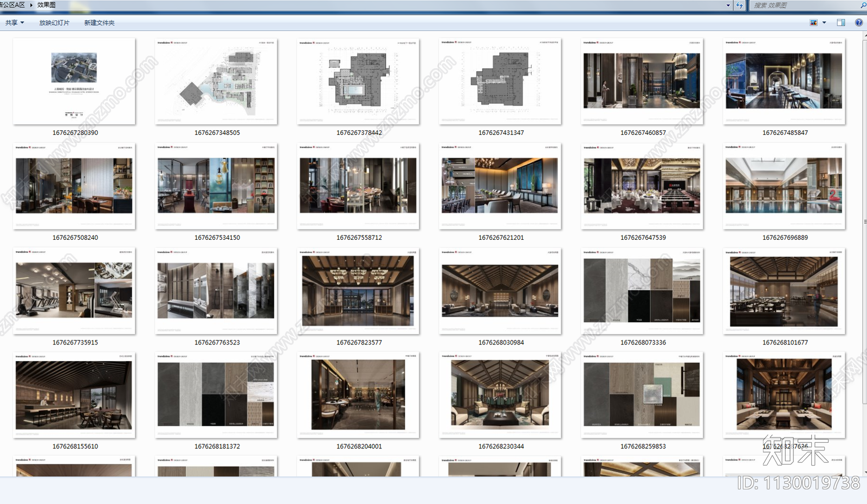
Task: Click the change view icon
Action: tap(813, 23)
